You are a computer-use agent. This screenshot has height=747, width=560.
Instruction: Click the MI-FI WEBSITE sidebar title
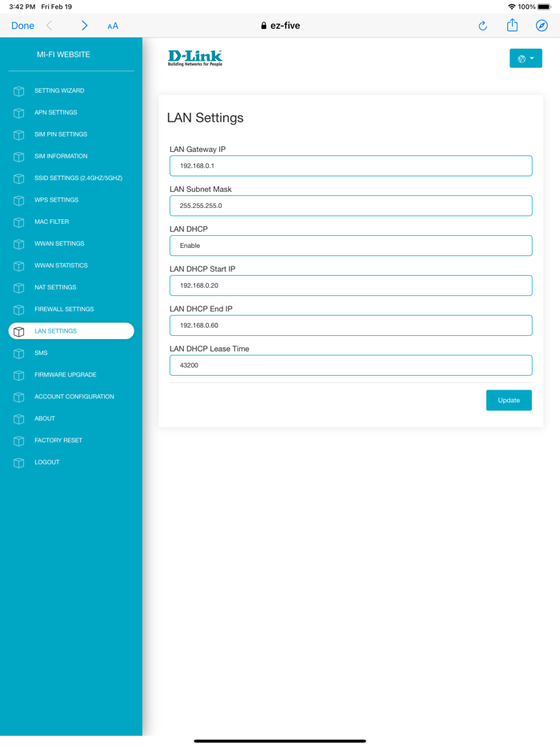[63, 55]
